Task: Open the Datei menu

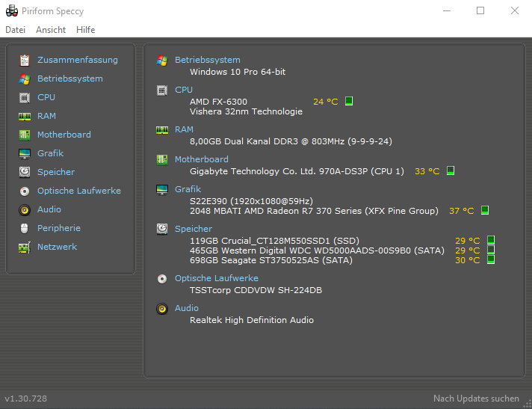Action: pyautogui.click(x=15, y=30)
